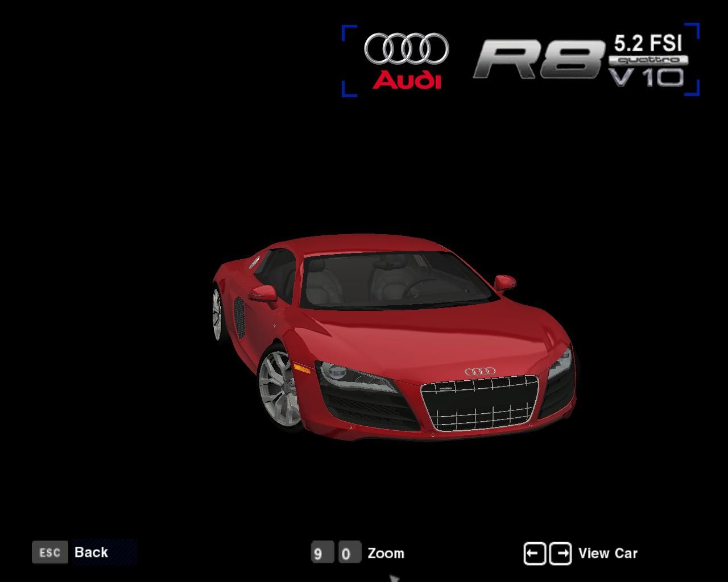
Task: Click the ESC key icon
Action: tap(49, 552)
